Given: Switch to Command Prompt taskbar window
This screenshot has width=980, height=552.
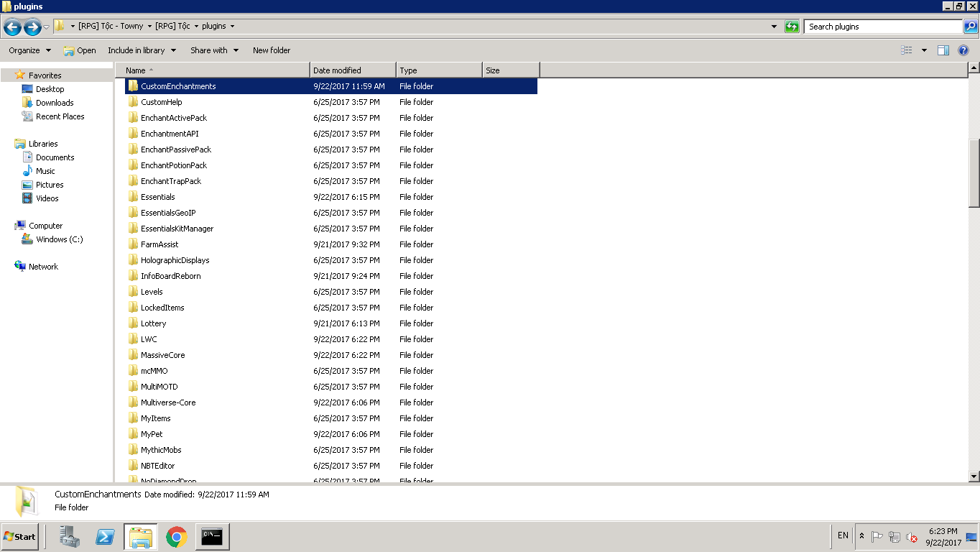Looking at the screenshot, I should click(211, 536).
